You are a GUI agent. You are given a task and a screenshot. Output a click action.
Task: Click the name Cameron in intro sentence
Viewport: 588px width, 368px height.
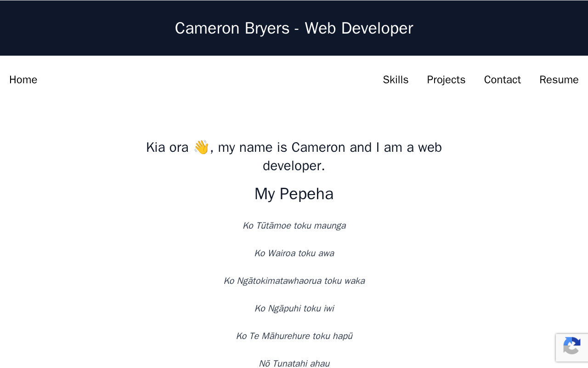[x=318, y=148]
